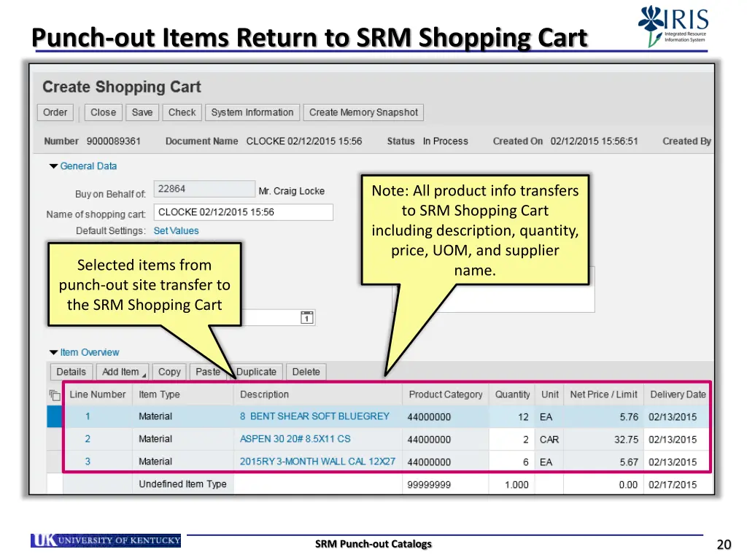This screenshot has height=560, width=747.
Task: Click the Net Price / Limit header
Action: click(x=603, y=394)
